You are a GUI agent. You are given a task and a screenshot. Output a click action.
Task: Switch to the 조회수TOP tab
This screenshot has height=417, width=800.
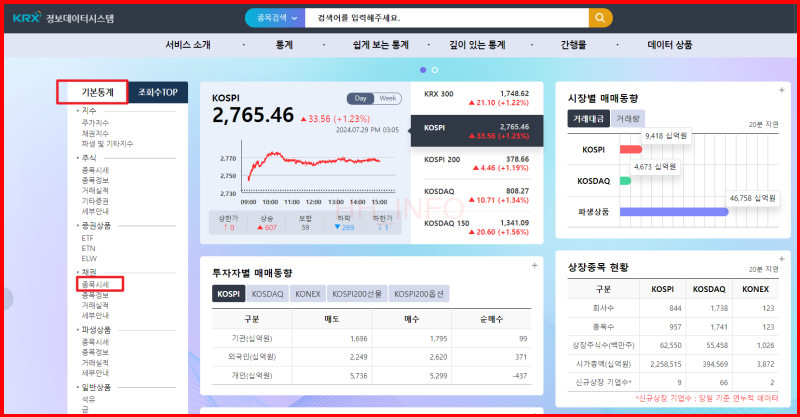tap(158, 92)
